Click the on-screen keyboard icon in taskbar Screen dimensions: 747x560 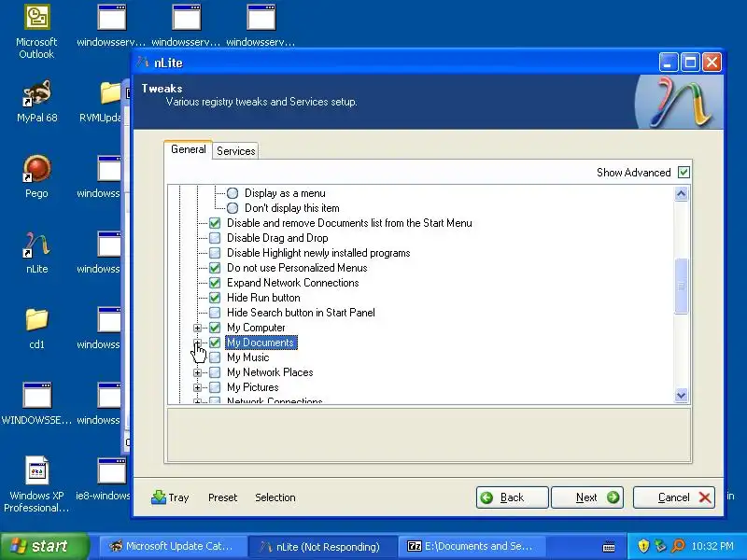609,546
